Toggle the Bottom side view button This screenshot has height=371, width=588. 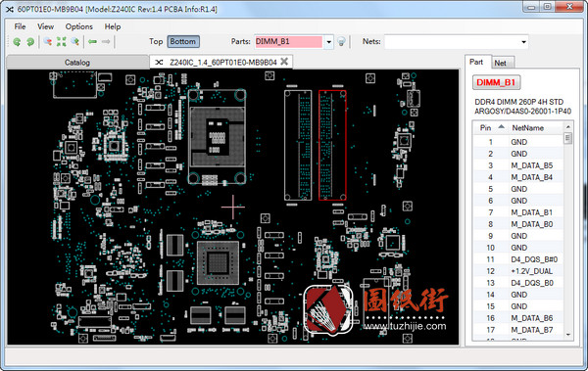coord(183,41)
